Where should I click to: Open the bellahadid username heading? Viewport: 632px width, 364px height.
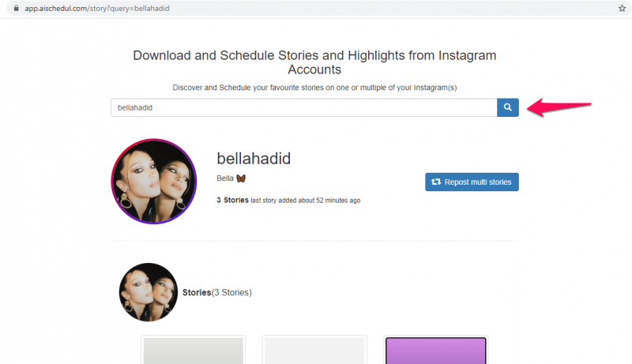tap(254, 159)
